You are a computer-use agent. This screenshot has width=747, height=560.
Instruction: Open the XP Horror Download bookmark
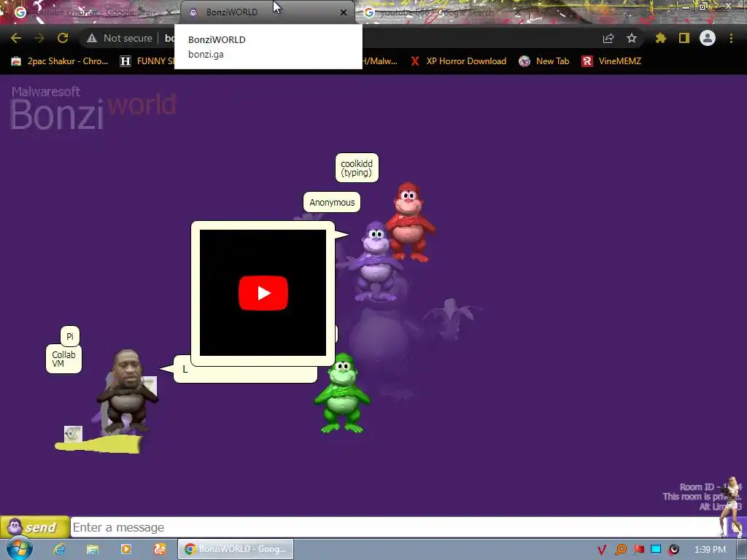pyautogui.click(x=458, y=61)
